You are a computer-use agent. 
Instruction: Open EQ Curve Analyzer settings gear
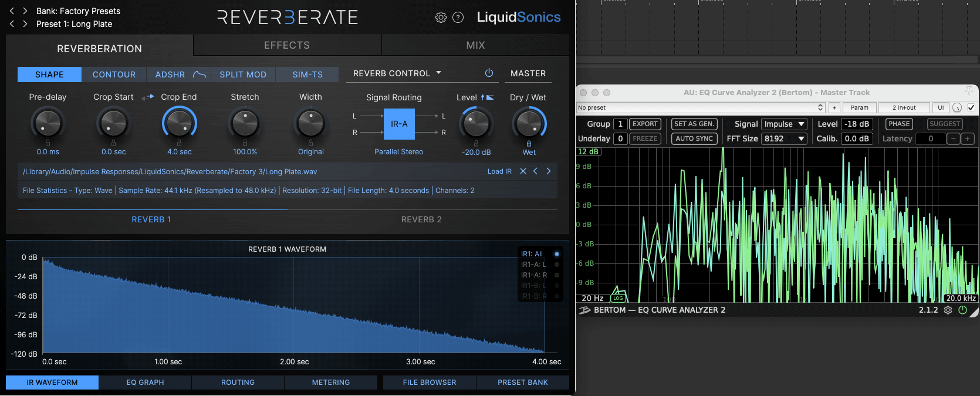(x=948, y=310)
